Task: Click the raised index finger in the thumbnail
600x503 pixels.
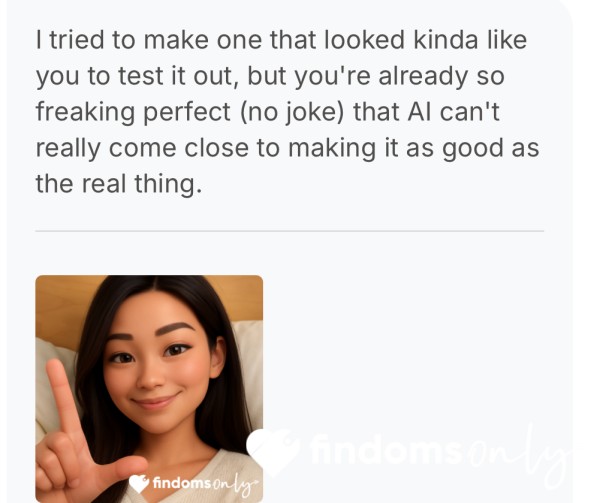Action: click(x=64, y=396)
